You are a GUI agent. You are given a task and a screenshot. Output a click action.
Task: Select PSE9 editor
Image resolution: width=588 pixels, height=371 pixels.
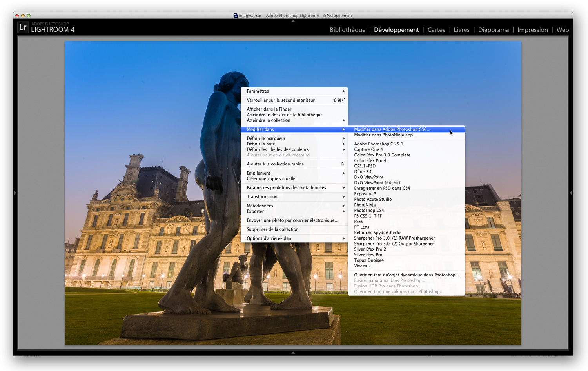pos(407,221)
